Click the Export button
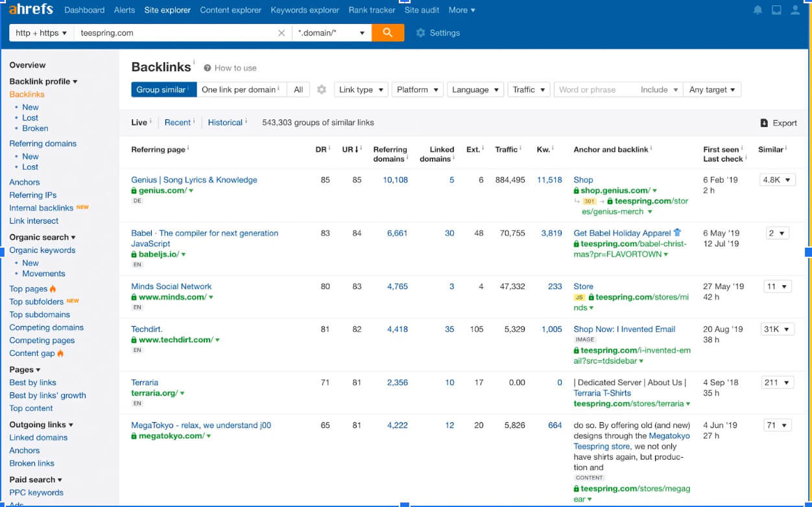The height and width of the screenshot is (507, 812). [779, 123]
